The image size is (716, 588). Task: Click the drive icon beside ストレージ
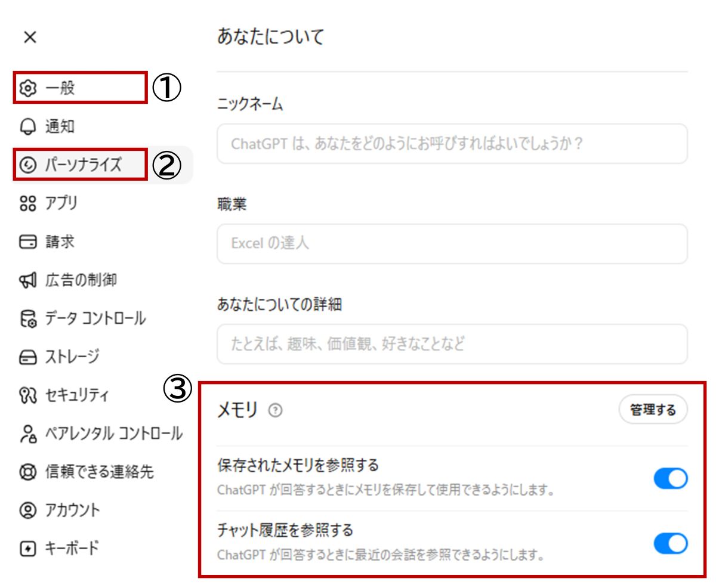click(27, 357)
